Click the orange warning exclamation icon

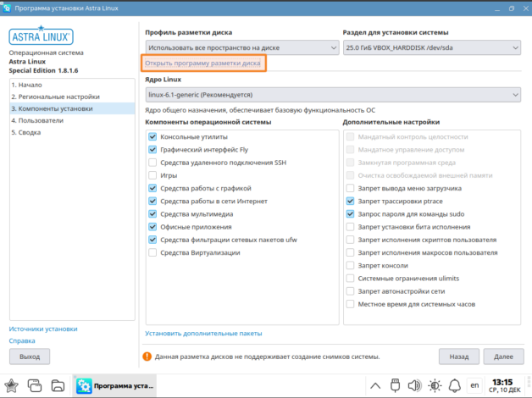pyautogui.click(x=147, y=357)
